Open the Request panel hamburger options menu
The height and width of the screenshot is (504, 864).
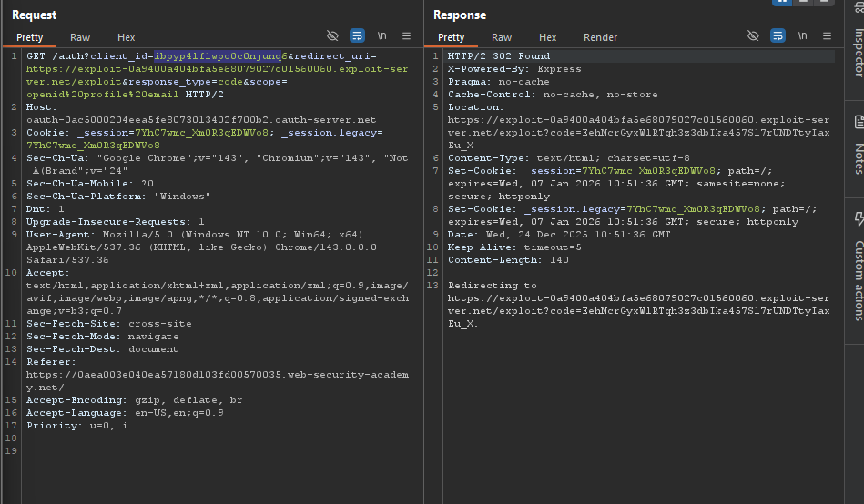click(407, 35)
